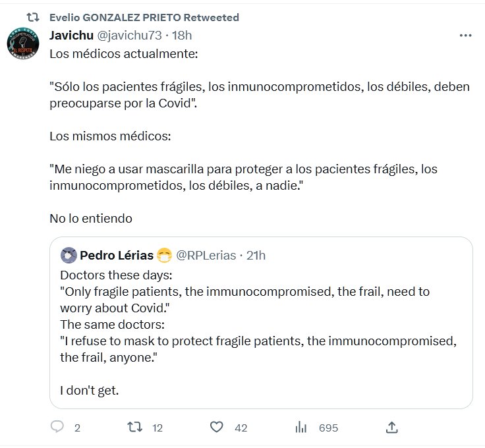The height and width of the screenshot is (448, 485).
Task: Click the reply speech bubble icon
Action: coord(57,428)
